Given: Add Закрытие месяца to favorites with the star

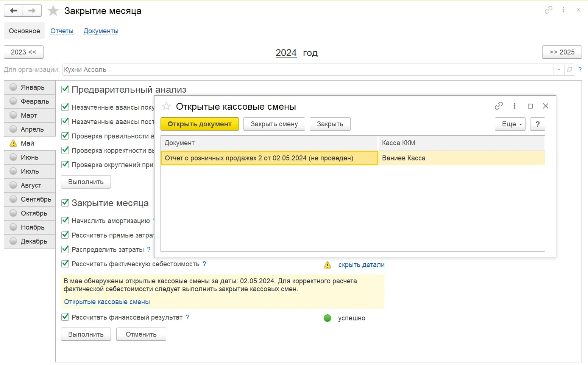Looking at the screenshot, I should 53,11.
